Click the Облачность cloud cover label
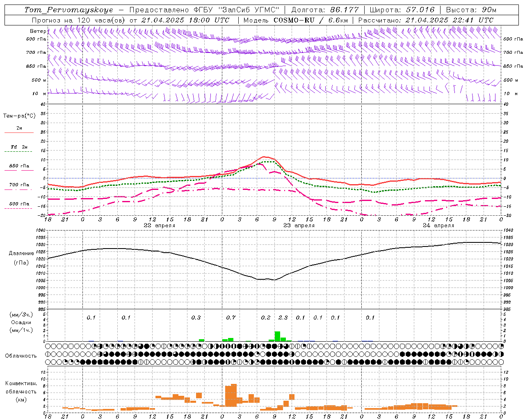 pos(21,356)
